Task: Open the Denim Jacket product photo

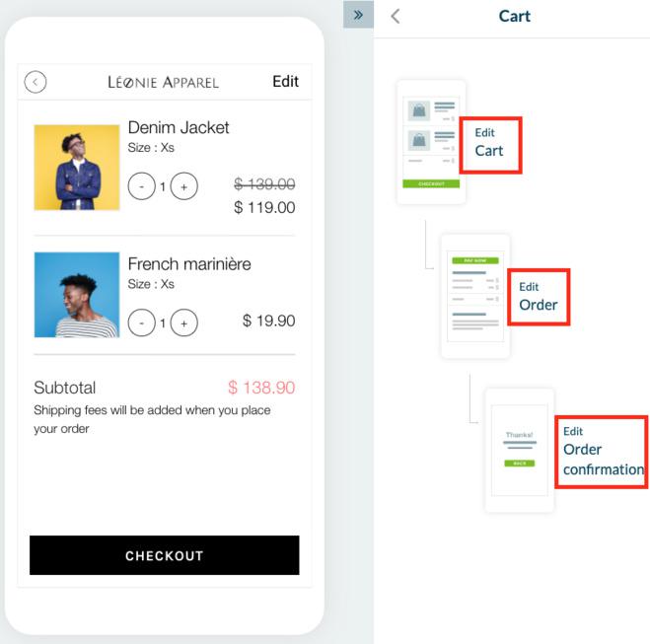Action: (x=77, y=168)
